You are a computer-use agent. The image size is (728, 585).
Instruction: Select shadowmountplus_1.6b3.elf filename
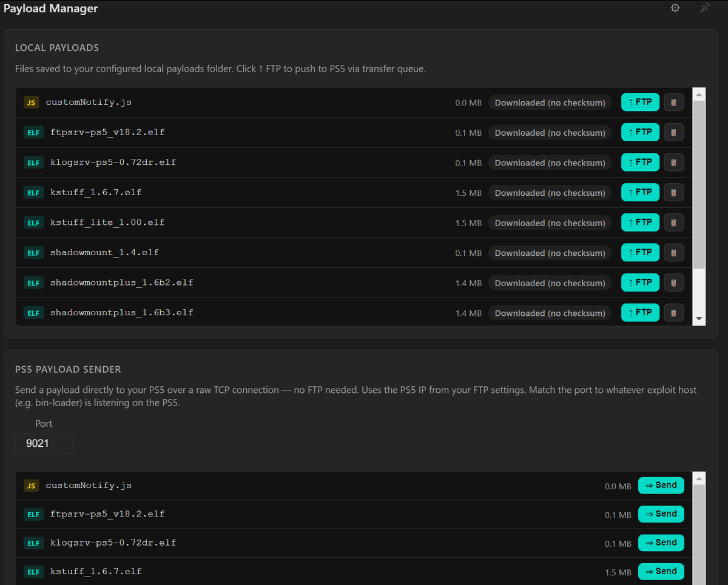(122, 313)
